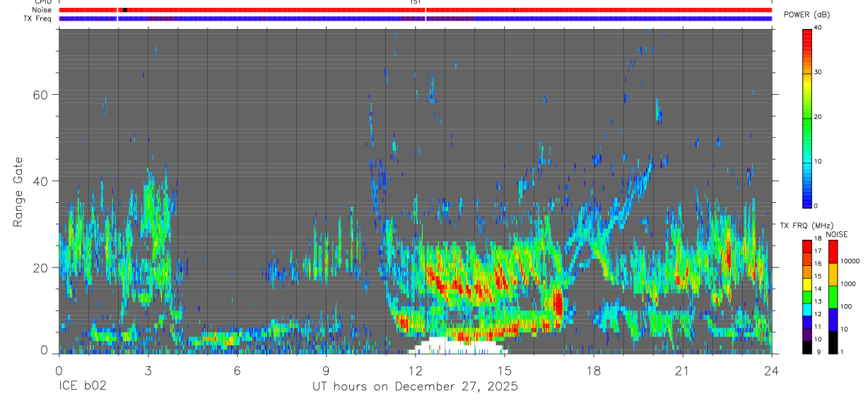Click the UT hours axis tick label 15

click(505, 370)
